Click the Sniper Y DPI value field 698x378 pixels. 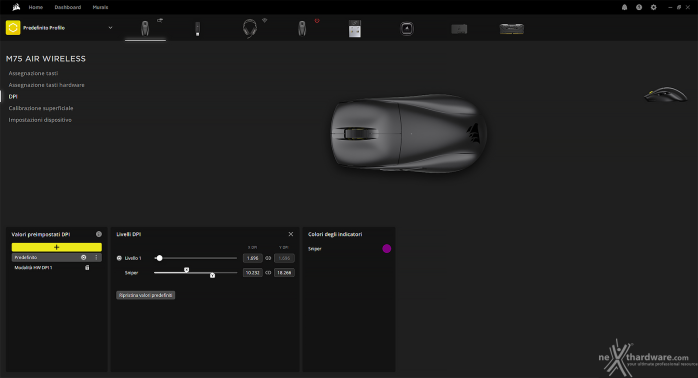(284, 272)
